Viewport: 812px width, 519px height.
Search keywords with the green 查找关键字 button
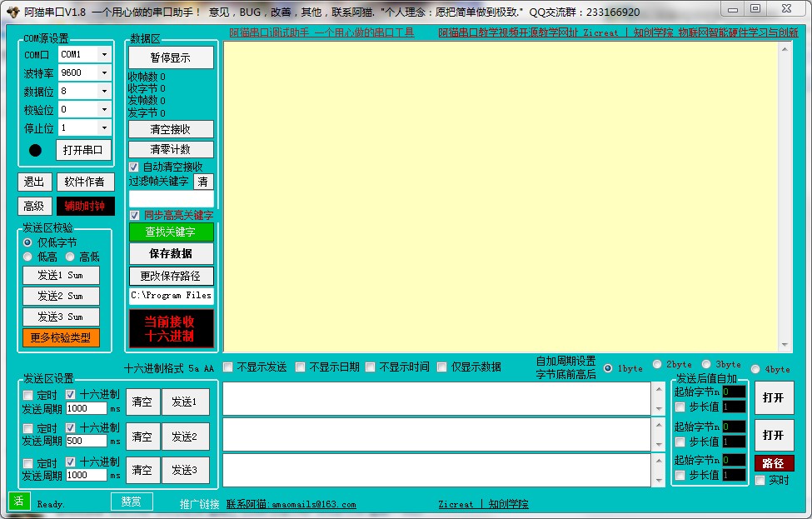click(x=171, y=231)
